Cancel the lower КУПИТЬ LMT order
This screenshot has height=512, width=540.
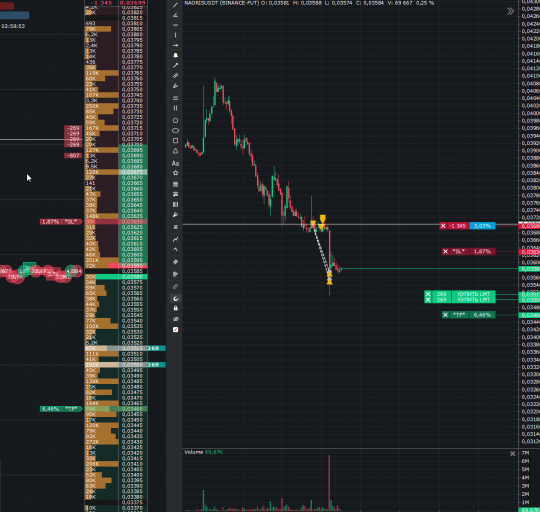428,300
